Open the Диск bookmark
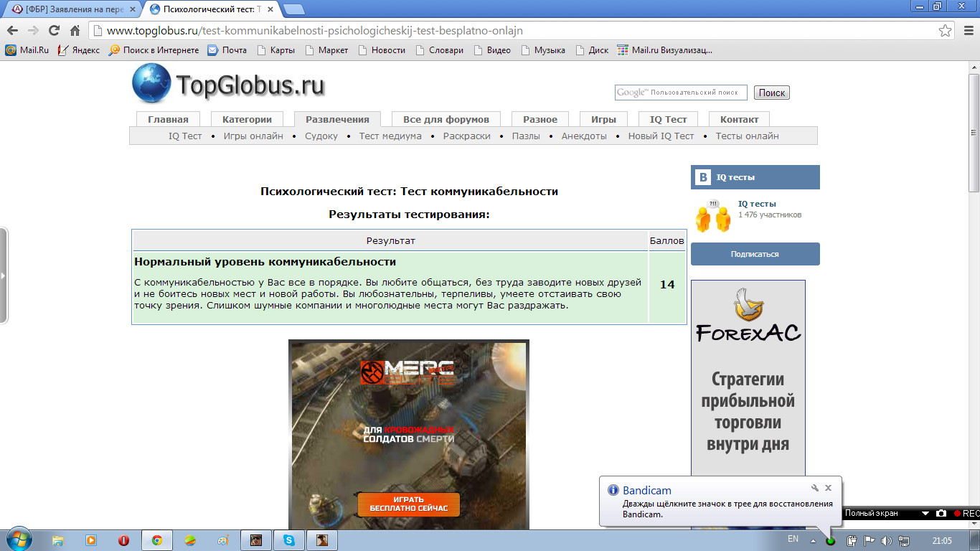The width and height of the screenshot is (980, 551). (592, 50)
